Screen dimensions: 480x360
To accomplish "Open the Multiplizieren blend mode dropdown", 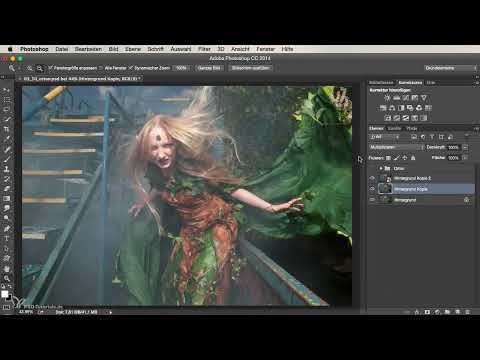I will (396, 147).
